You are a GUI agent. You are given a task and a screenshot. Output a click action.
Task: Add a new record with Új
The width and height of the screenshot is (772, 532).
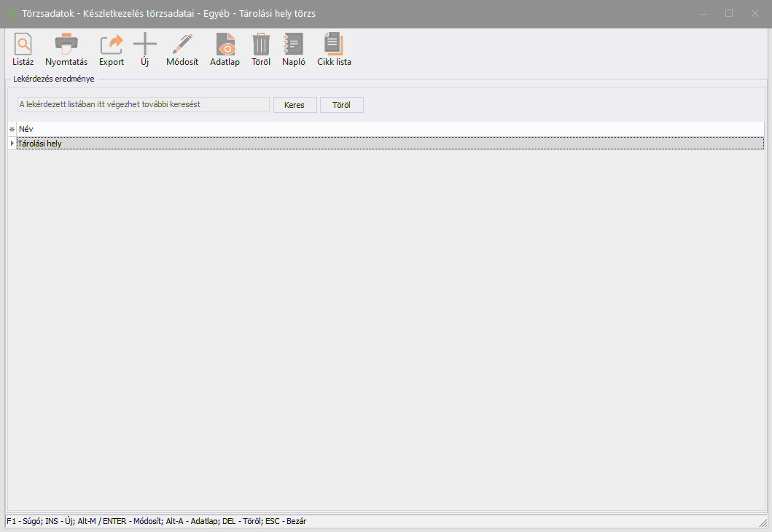coord(144,46)
